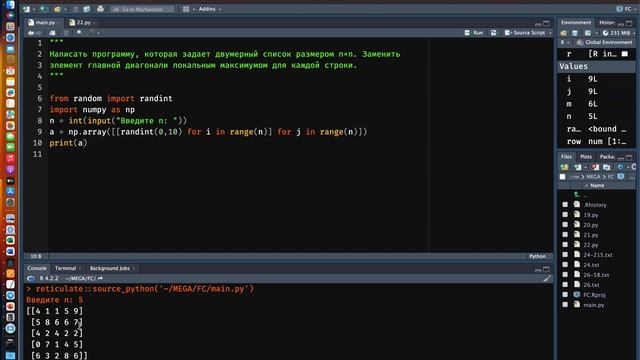Switch to the Terminal tab
The width and height of the screenshot is (640, 360).
click(66, 268)
